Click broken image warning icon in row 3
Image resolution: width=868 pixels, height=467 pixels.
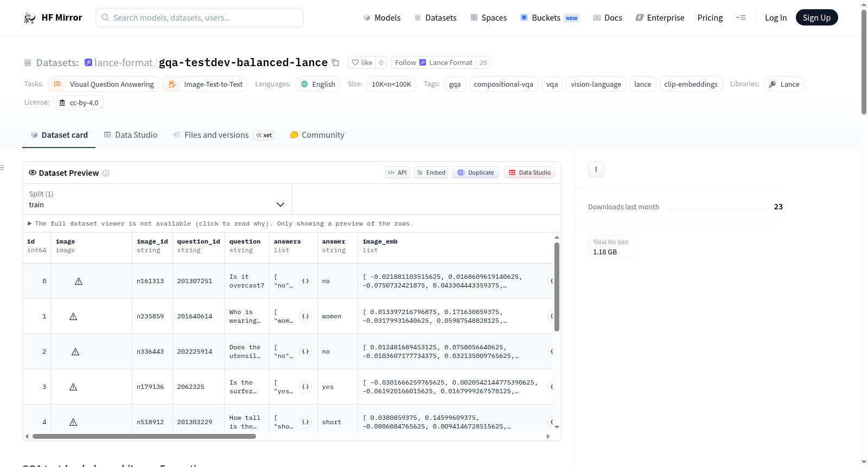tap(73, 387)
